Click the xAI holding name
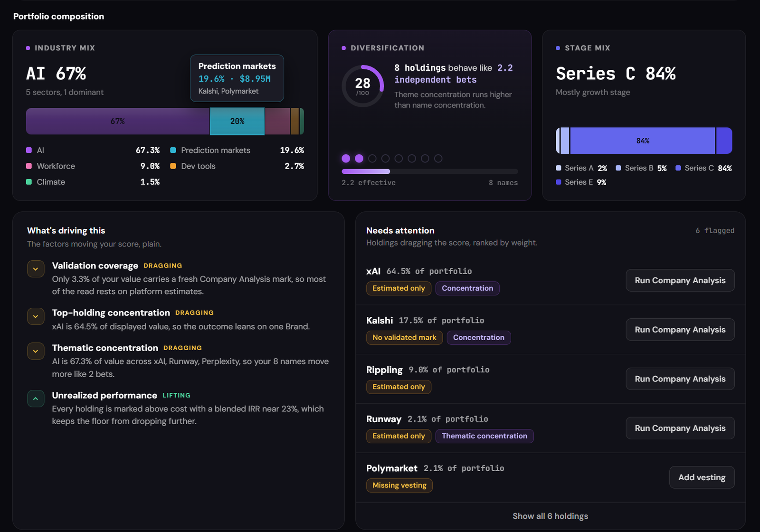The width and height of the screenshot is (760, 532). pos(373,271)
